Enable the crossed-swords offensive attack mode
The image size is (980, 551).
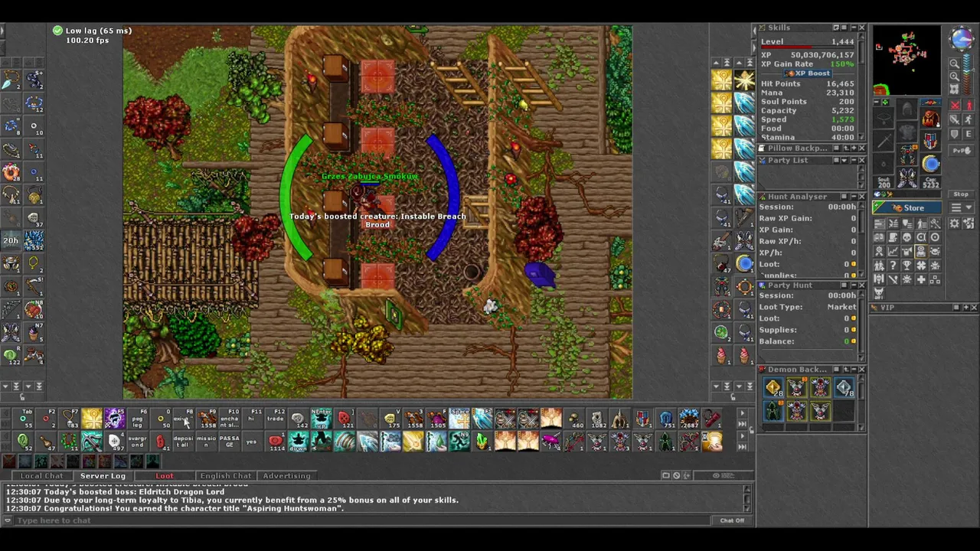pos(955,106)
